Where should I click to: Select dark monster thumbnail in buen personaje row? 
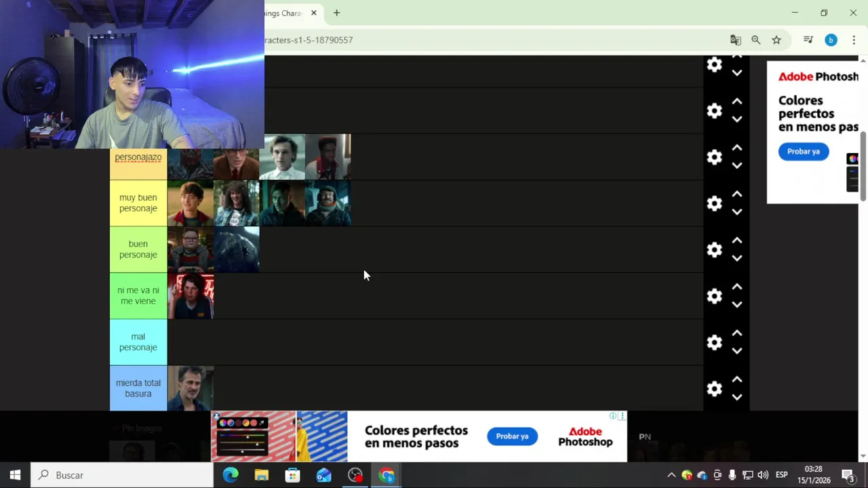[x=237, y=249]
